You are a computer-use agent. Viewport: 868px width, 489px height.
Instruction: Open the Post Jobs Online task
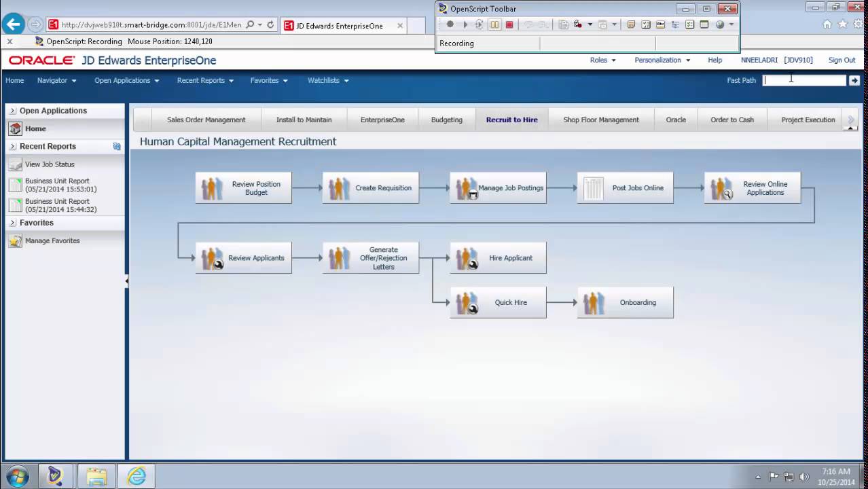(626, 188)
